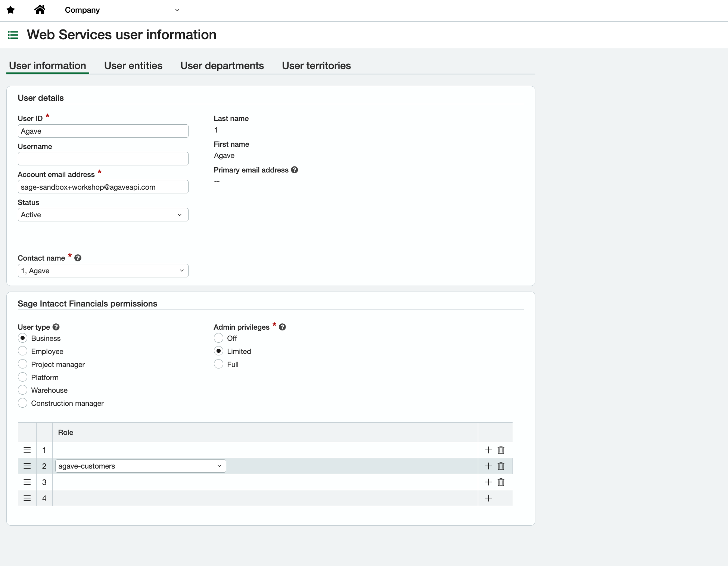Click the favorites star icon

point(11,10)
